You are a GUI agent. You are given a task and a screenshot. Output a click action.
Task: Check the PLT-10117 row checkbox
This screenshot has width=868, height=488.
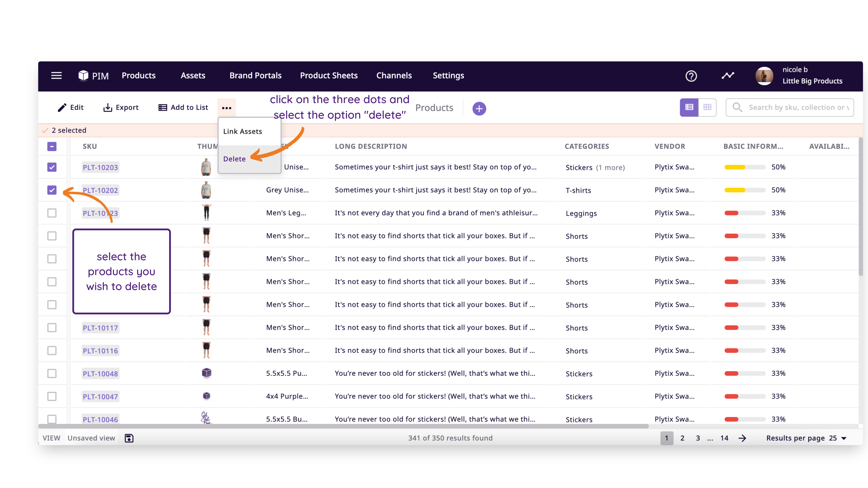(x=52, y=328)
